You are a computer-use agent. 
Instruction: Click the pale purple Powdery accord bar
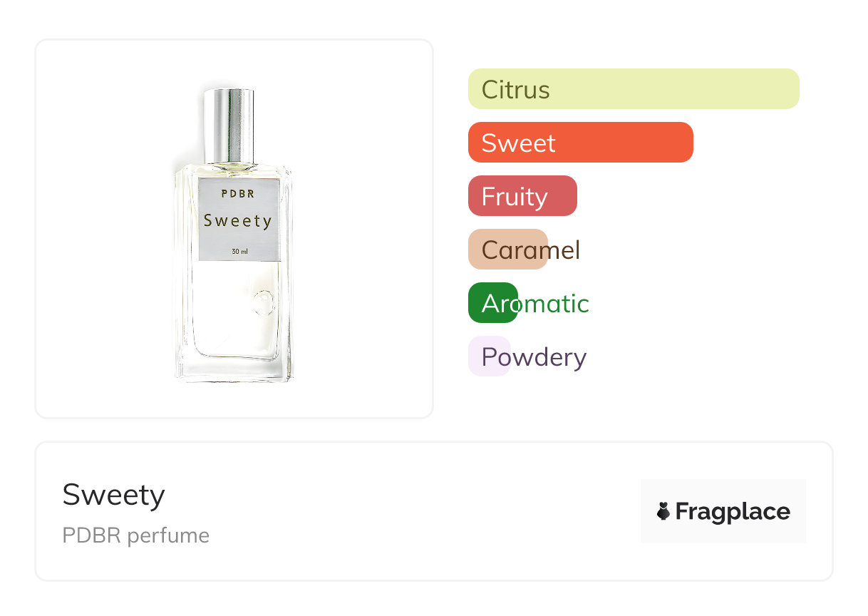pos(489,356)
